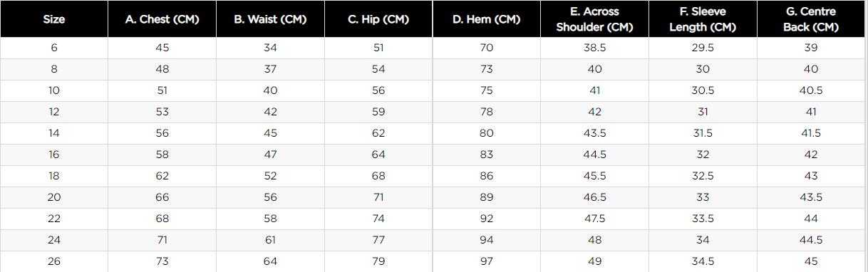Click the size 26 row label
This screenshot has height=272, width=868.
54,261
